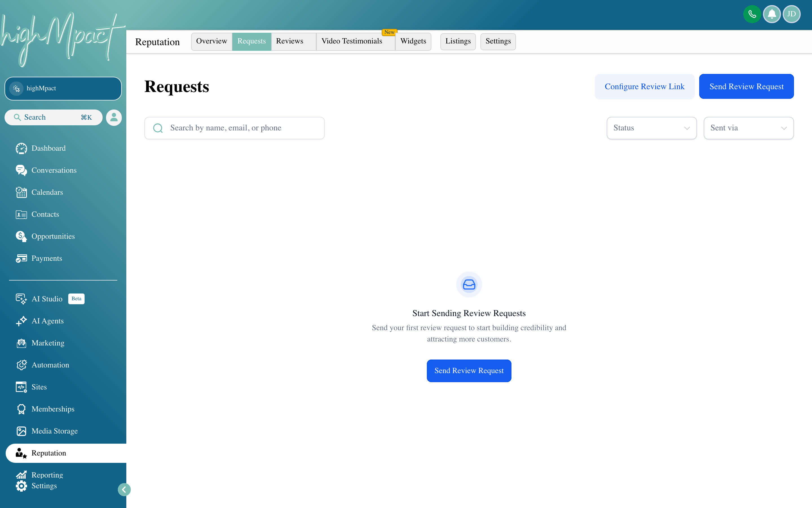Click the Reputation section title

click(157, 42)
